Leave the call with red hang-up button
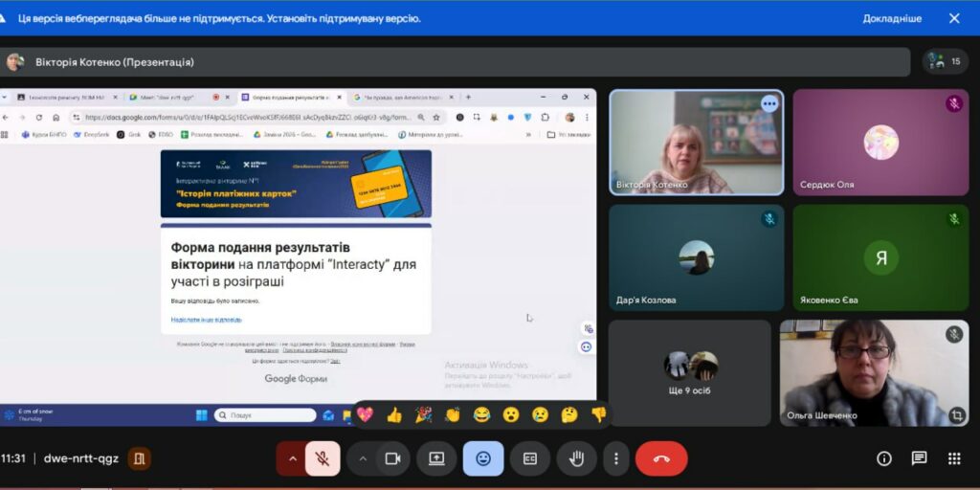The image size is (980, 490). [660, 458]
